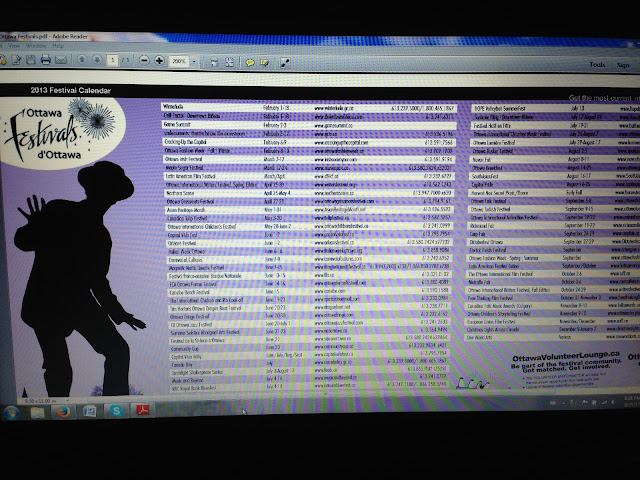Click the fit-width scrolling page icon
Viewport: 640px width, 480px height.
tap(214, 62)
